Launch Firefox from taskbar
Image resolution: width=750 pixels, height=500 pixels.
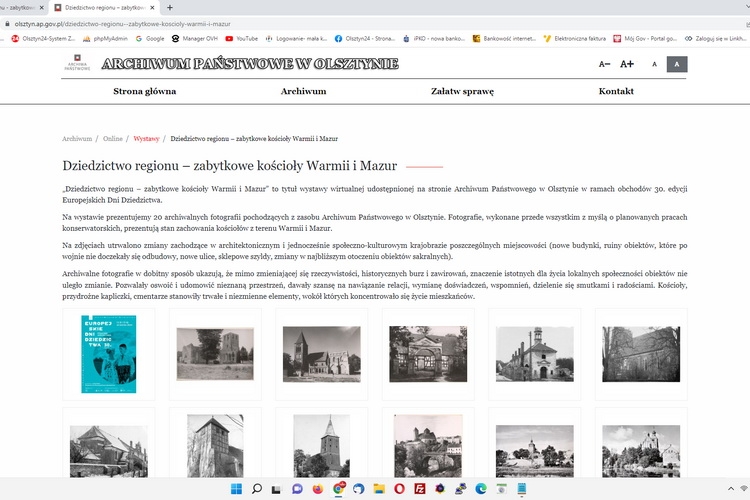(x=318, y=489)
